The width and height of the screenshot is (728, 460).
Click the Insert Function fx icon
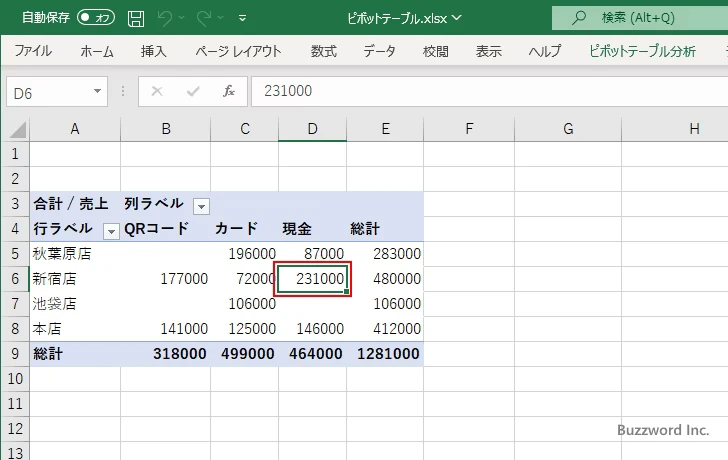(x=229, y=91)
